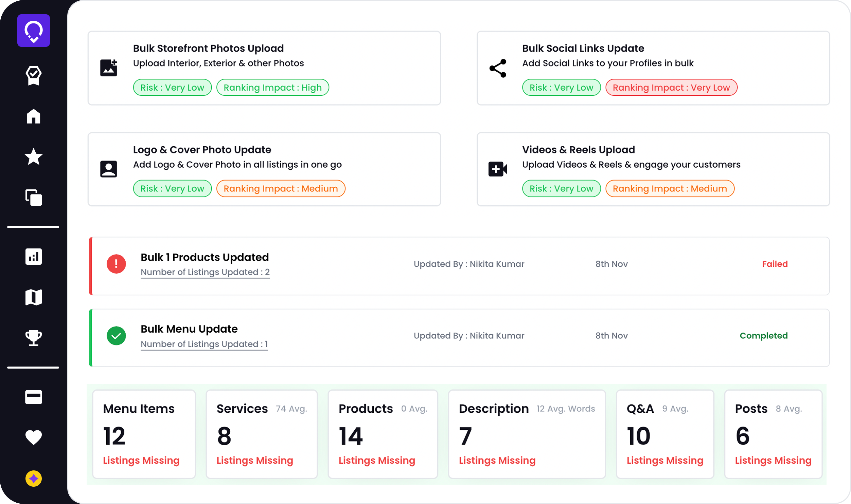Screen dimensions: 851x504
Task: Select the copy/duplicate listings sidebar icon
Action: click(33, 197)
